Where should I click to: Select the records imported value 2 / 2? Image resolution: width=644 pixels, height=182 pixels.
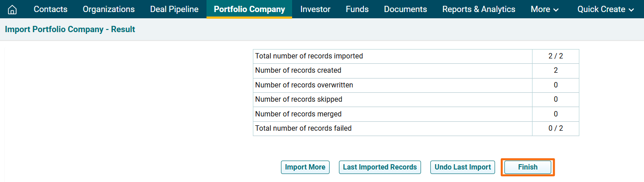pos(555,56)
